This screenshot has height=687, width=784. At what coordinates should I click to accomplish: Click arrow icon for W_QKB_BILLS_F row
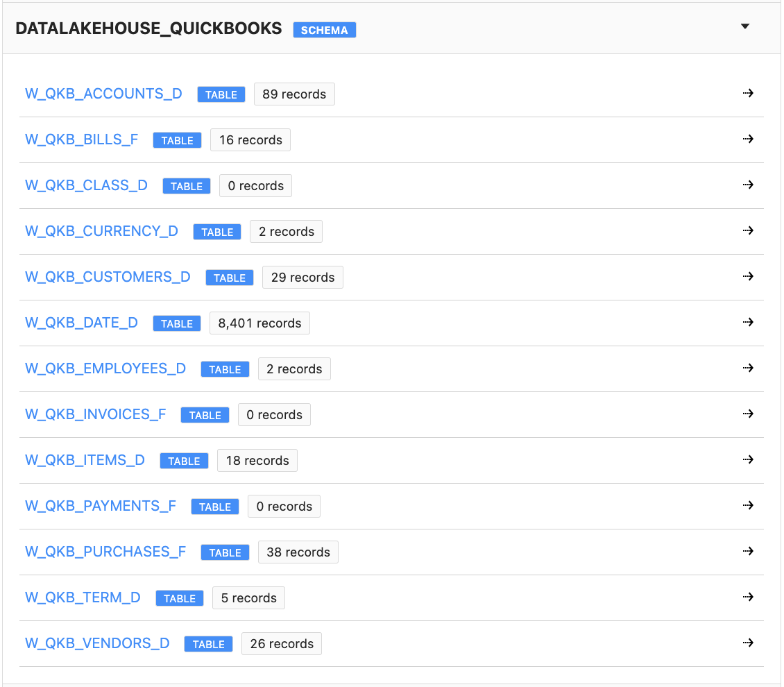tap(747, 139)
